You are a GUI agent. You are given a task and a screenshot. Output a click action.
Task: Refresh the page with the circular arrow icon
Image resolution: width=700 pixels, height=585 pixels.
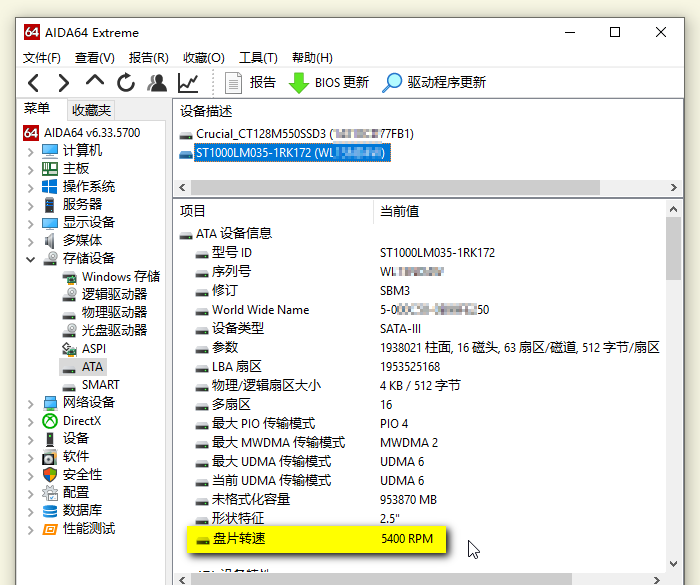126,83
